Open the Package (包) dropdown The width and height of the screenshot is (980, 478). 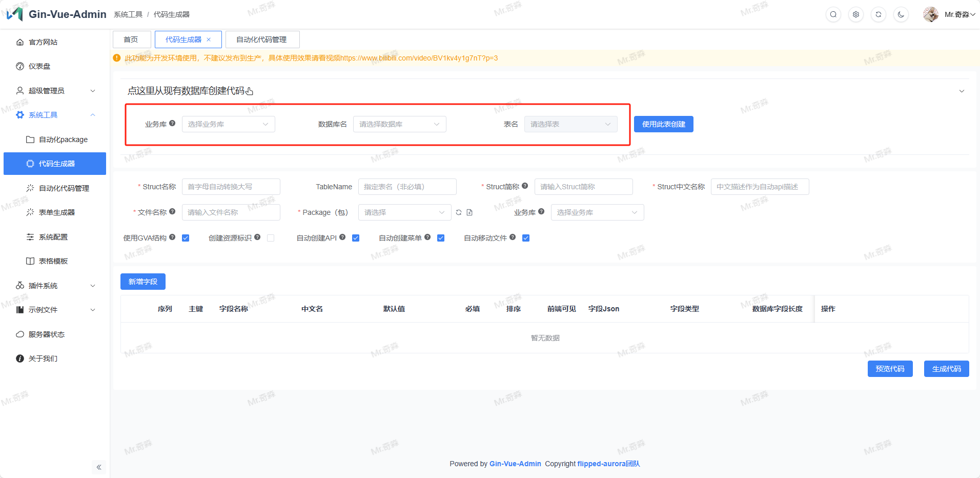404,212
